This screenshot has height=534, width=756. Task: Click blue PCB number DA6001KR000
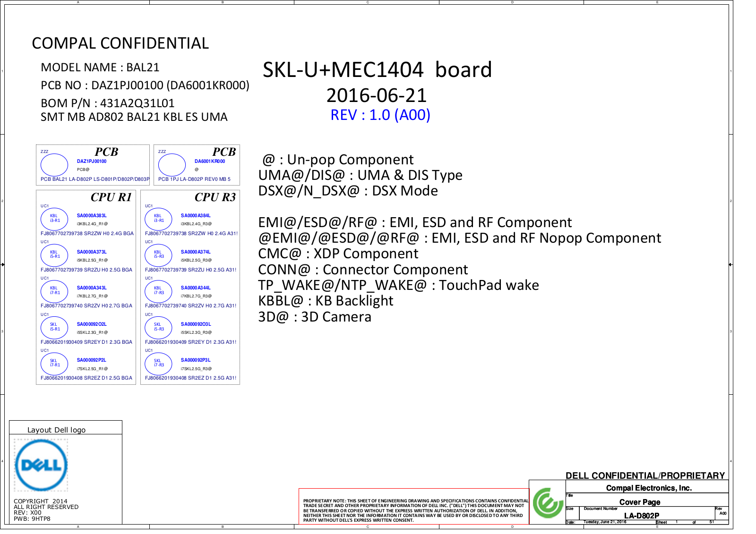point(210,161)
